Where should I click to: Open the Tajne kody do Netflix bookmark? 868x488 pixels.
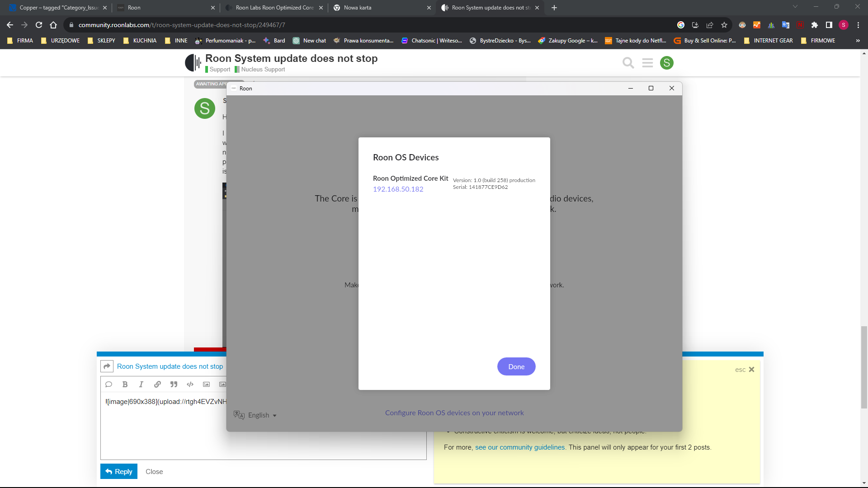pyautogui.click(x=636, y=41)
